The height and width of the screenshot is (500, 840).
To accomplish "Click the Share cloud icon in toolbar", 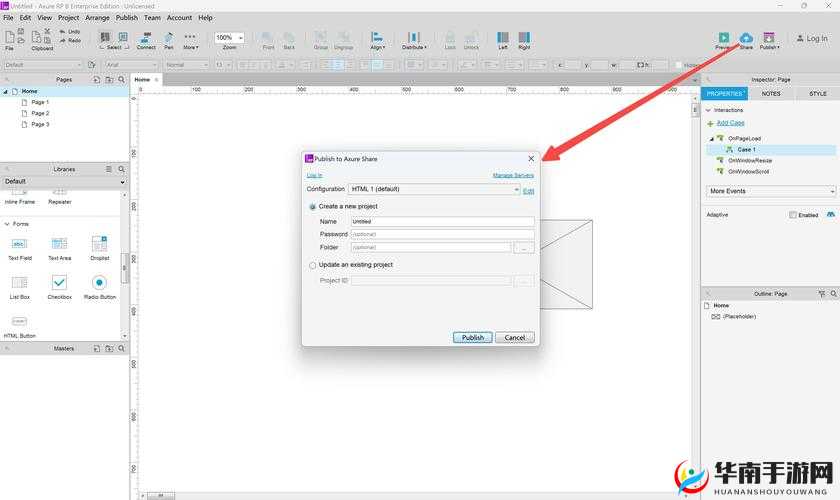I will click(746, 38).
